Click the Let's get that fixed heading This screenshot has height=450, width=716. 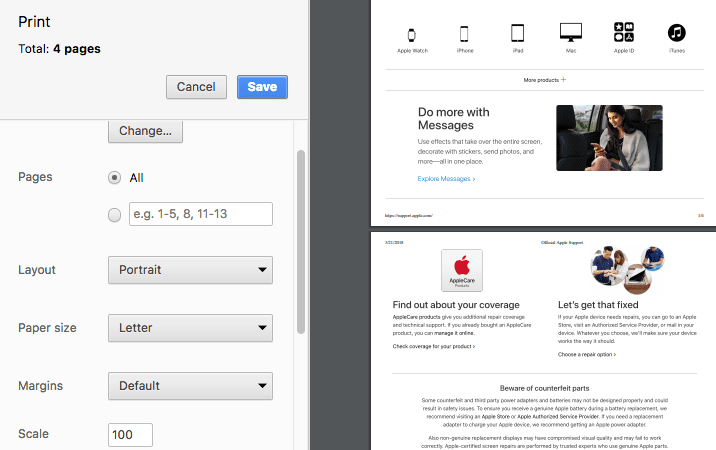coord(598,305)
